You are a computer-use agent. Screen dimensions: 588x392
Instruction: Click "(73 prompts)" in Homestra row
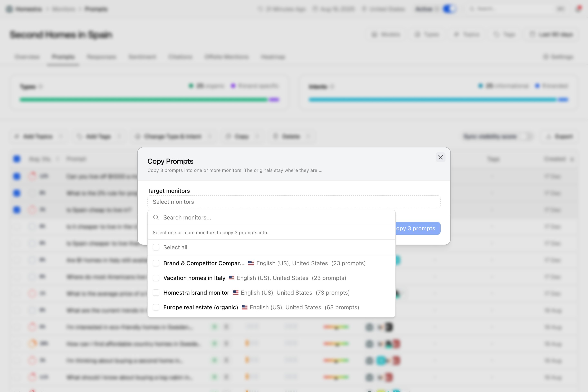pos(333,293)
